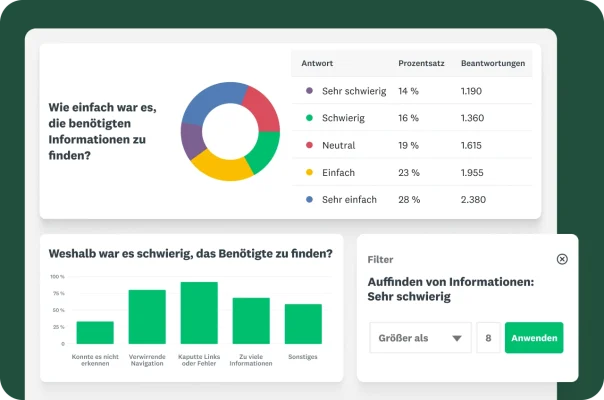Select the yellow donut chart segment
The image size is (604, 400).
pos(223,168)
